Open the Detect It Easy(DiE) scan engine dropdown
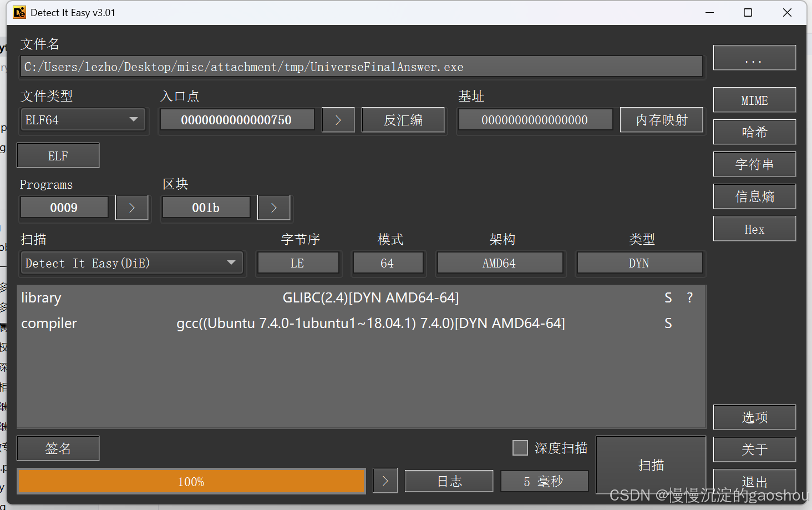Image resolution: width=812 pixels, height=510 pixels. coord(131,263)
